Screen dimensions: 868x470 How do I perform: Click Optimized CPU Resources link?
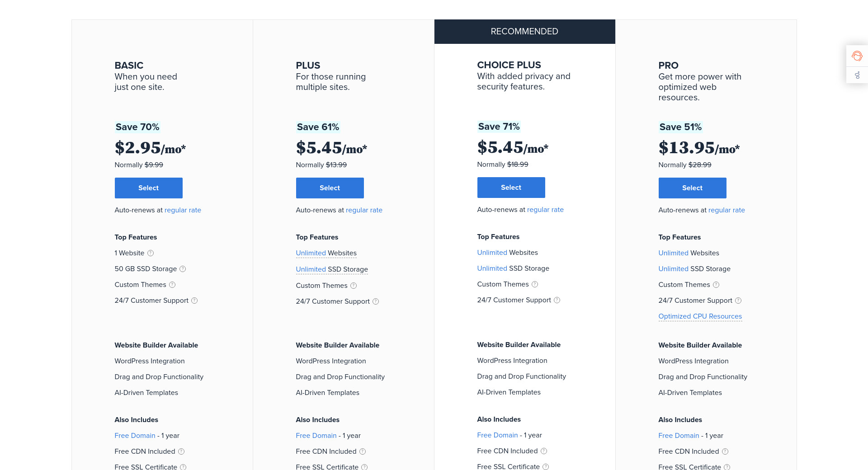700,316
